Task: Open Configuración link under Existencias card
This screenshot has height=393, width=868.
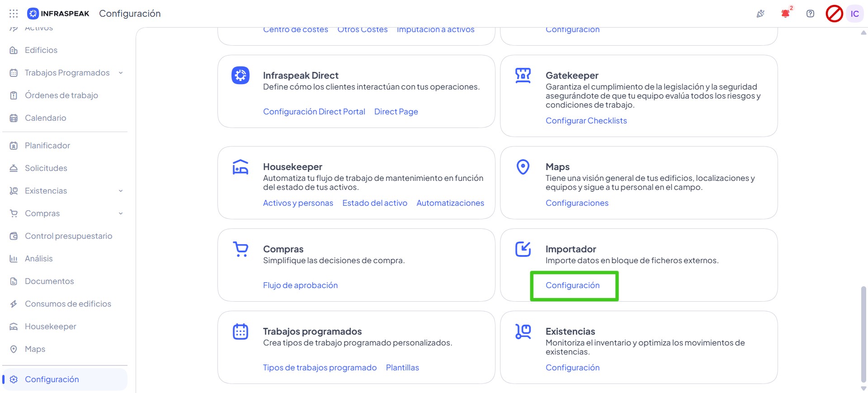Action: click(573, 368)
